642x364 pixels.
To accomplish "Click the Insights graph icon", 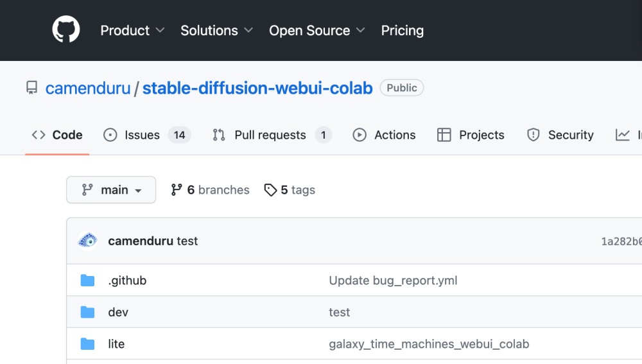I will (622, 135).
